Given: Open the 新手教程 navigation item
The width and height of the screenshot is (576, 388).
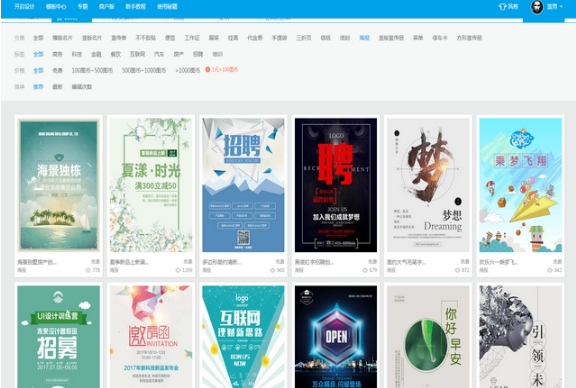Looking at the screenshot, I should click(x=136, y=7).
